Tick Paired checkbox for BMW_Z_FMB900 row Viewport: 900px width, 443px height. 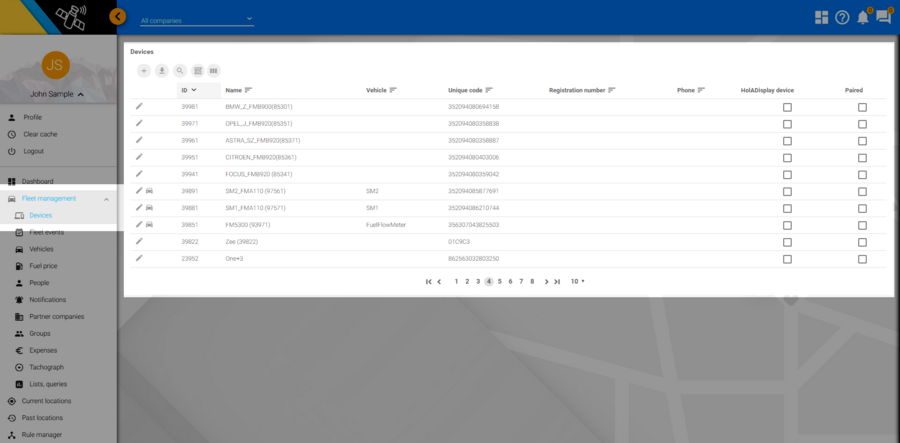[x=862, y=107]
